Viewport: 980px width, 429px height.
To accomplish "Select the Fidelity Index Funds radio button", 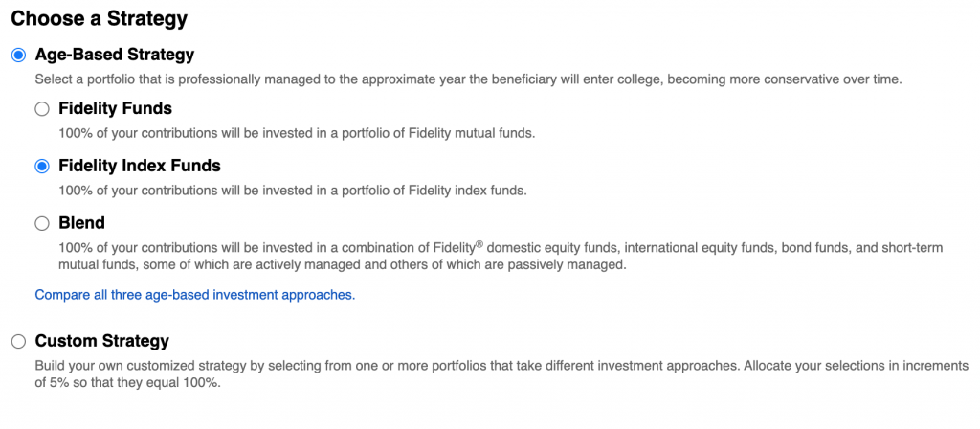I will point(42,167).
